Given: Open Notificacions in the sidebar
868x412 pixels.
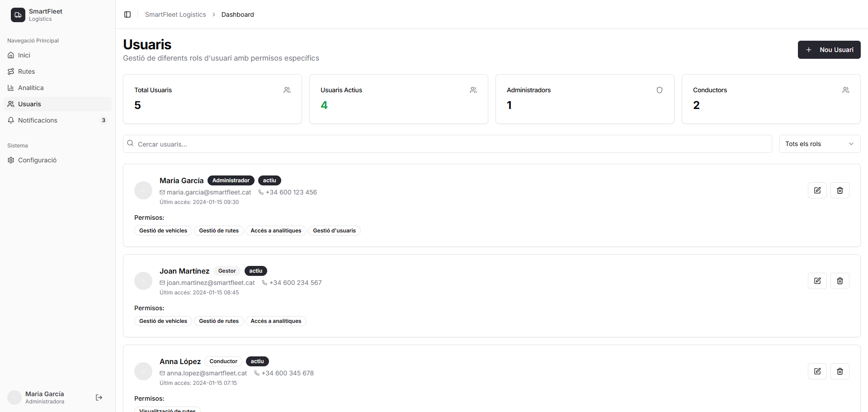Looking at the screenshot, I should pyautogui.click(x=57, y=120).
